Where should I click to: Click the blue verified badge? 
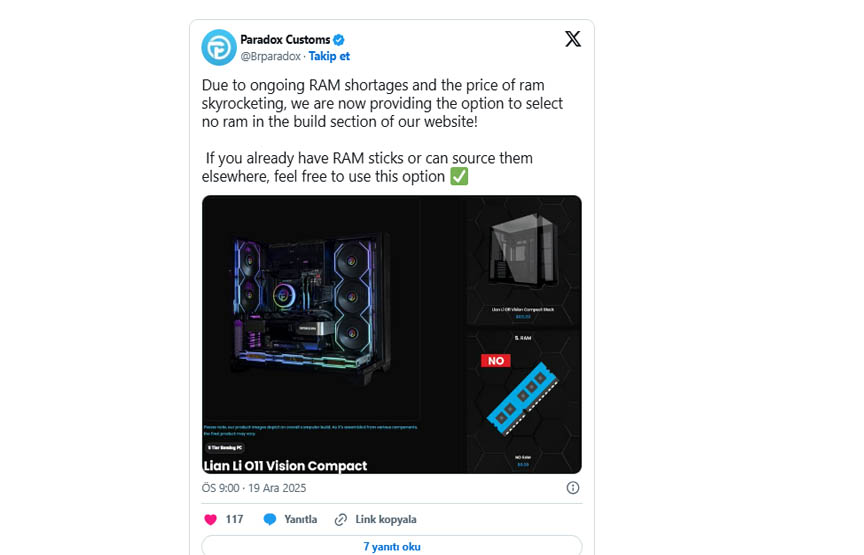click(x=339, y=40)
